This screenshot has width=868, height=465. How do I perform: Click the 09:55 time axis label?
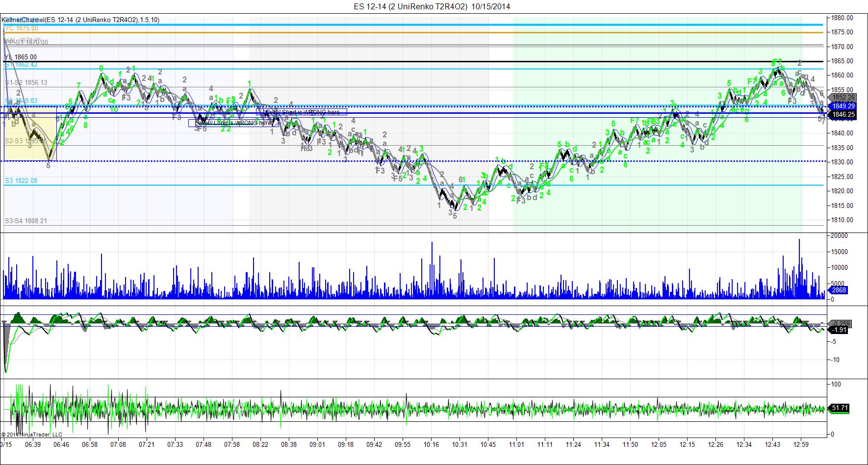pos(403,445)
